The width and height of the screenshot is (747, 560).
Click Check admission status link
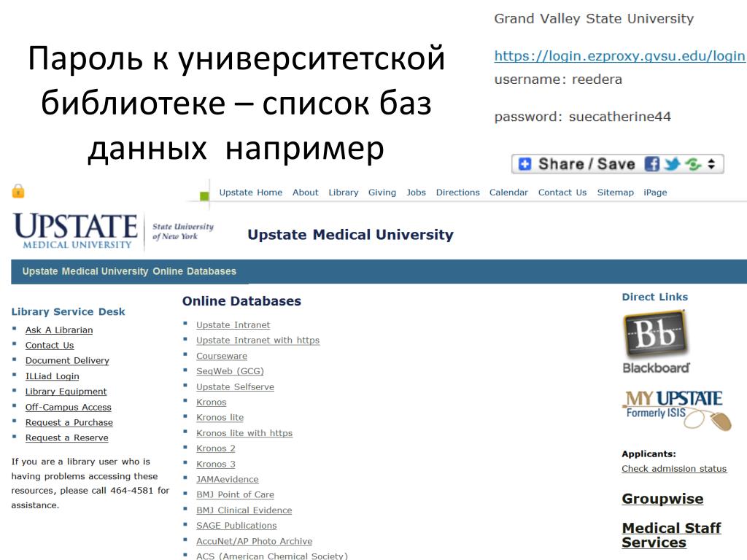(x=674, y=469)
